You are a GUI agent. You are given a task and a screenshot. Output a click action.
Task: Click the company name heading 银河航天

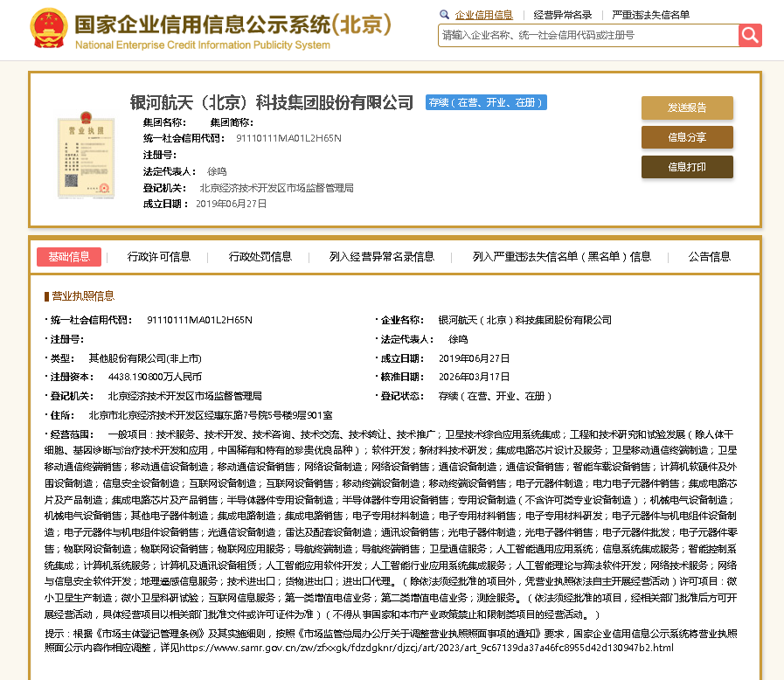[271, 102]
